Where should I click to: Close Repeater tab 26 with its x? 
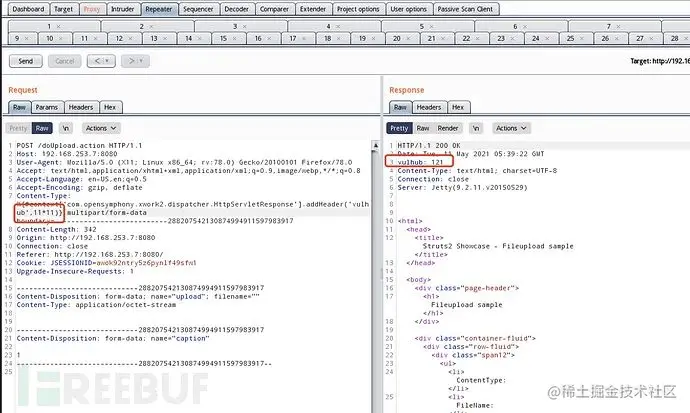pos(617,39)
